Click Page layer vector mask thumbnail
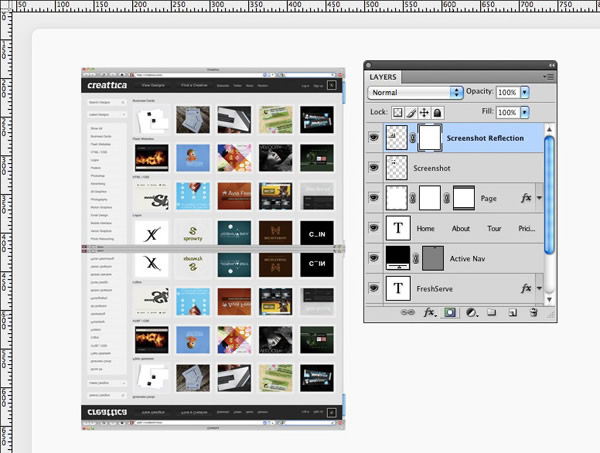The image size is (600, 453). (x=464, y=198)
